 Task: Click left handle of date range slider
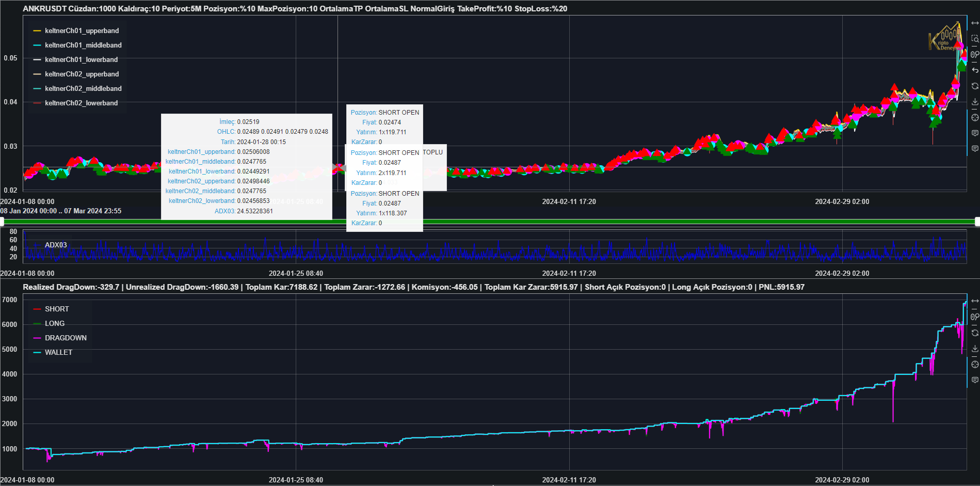[2, 222]
